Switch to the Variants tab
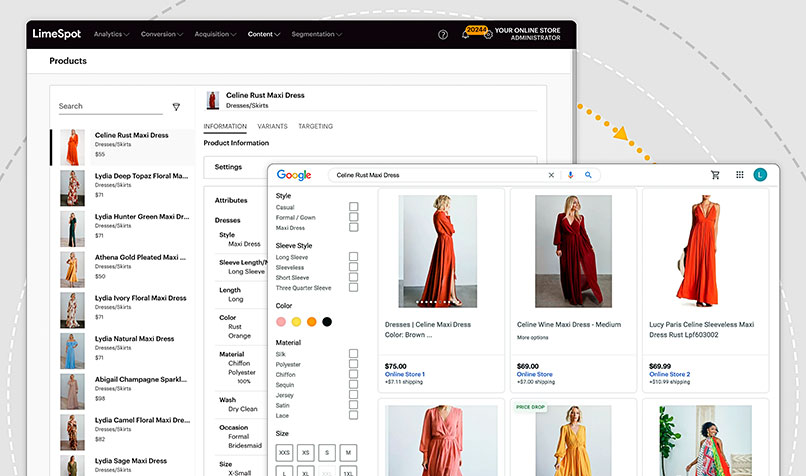The image size is (806, 476). (x=272, y=126)
